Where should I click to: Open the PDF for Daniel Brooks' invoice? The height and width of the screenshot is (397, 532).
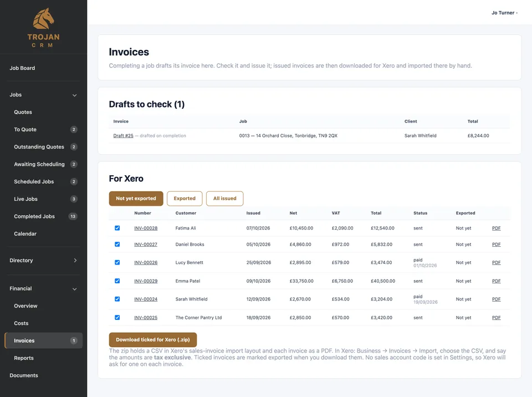497,245
